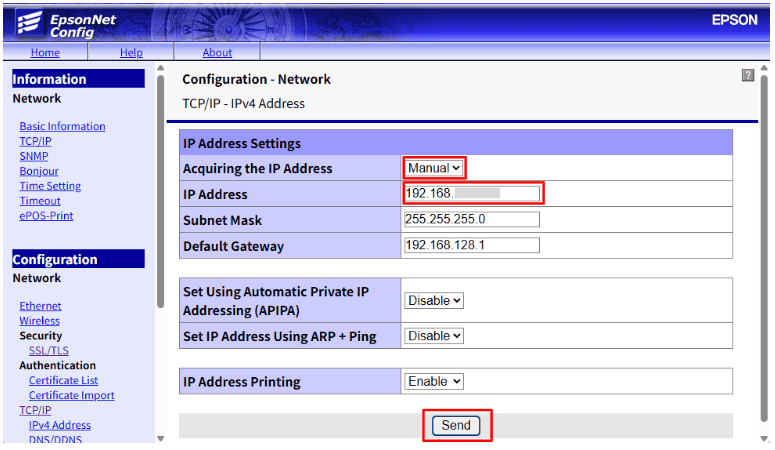Open the Bonjour link in the sidebar

coord(39,171)
